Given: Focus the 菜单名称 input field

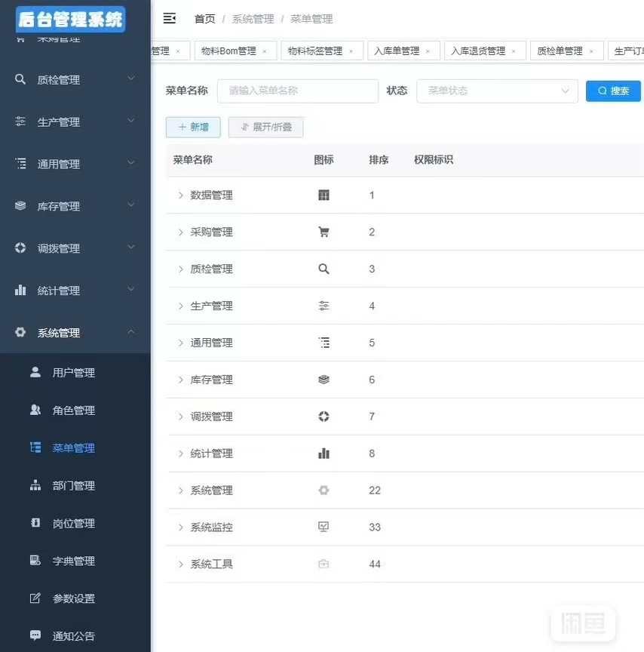Looking at the screenshot, I should [298, 91].
